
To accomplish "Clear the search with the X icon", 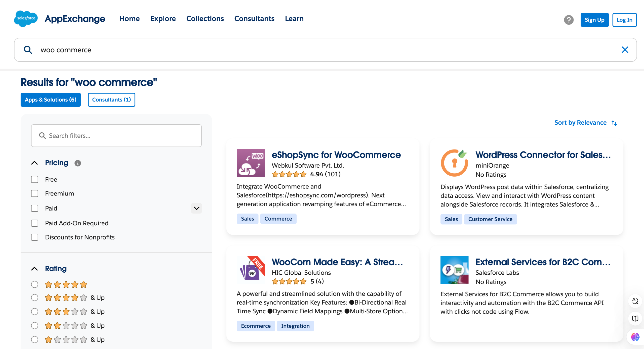I will point(625,50).
